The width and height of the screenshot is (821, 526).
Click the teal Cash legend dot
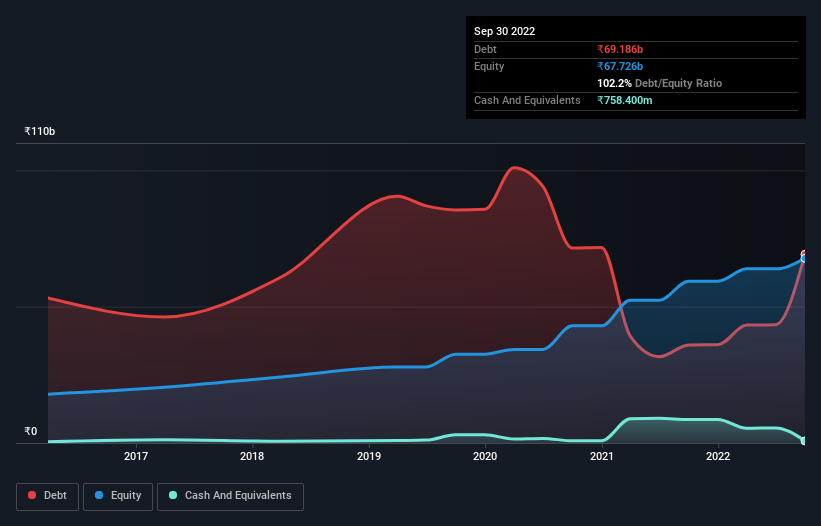[173, 495]
